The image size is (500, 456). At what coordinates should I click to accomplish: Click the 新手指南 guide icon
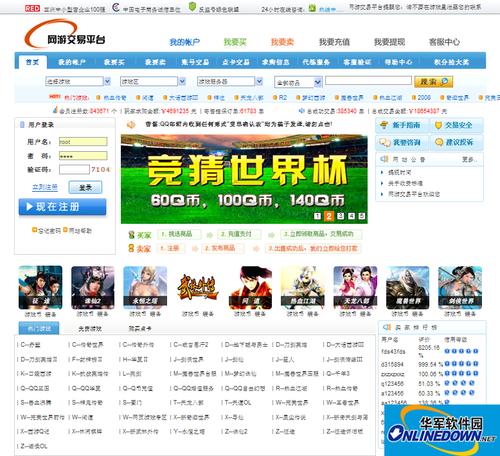tap(384, 125)
